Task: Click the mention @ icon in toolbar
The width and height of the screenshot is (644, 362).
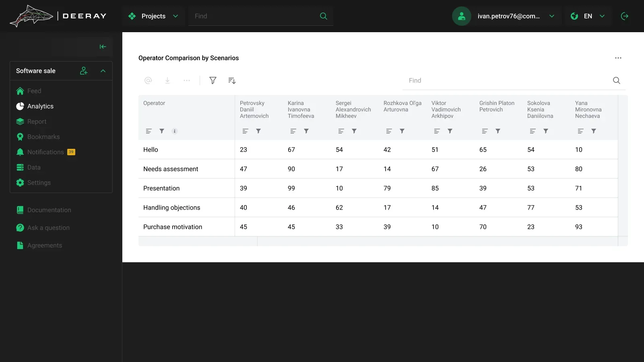Action: tap(148, 80)
